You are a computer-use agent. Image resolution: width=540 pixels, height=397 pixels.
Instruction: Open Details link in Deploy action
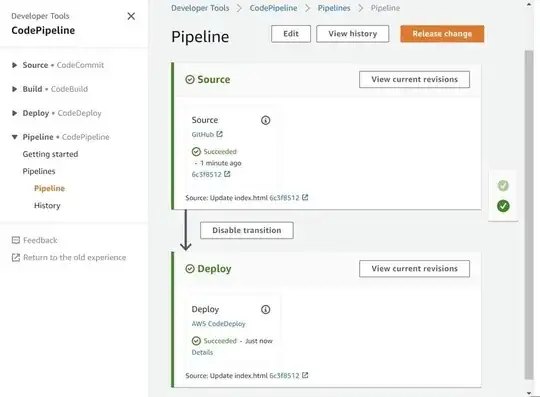tap(202, 352)
